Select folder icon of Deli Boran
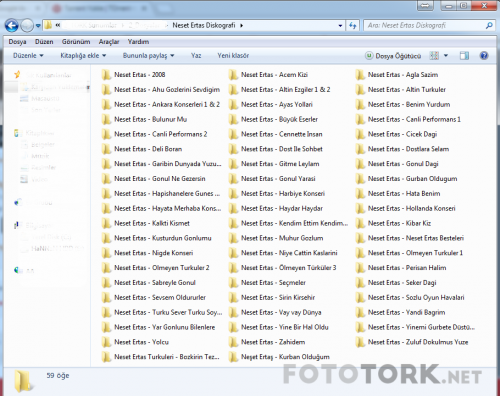Screen dimensions: 500x396 pos(106,149)
